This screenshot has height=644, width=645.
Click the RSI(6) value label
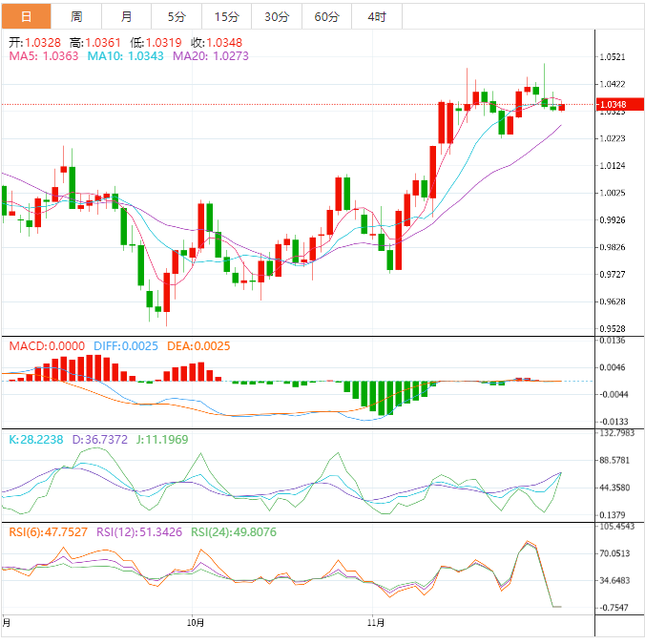(48, 532)
